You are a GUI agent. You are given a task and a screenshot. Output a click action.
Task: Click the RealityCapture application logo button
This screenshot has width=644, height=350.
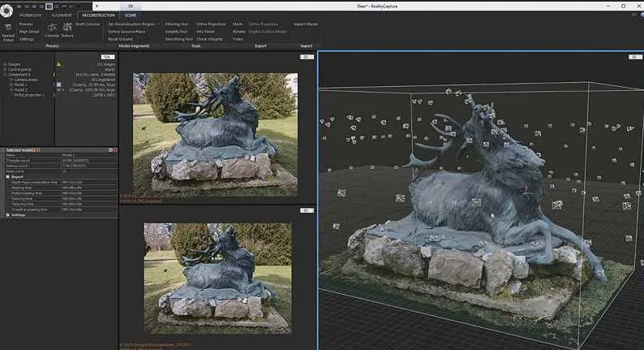(6, 11)
